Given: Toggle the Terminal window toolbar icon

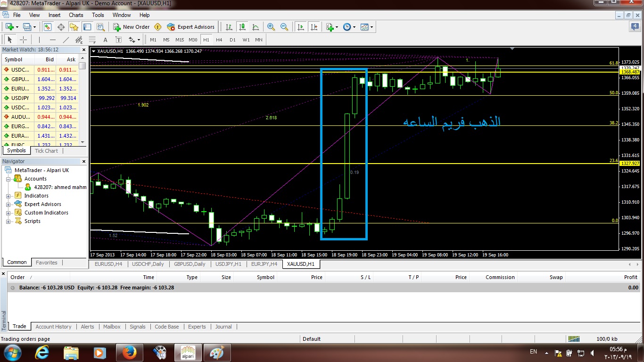Looking at the screenshot, I should coord(87,27).
